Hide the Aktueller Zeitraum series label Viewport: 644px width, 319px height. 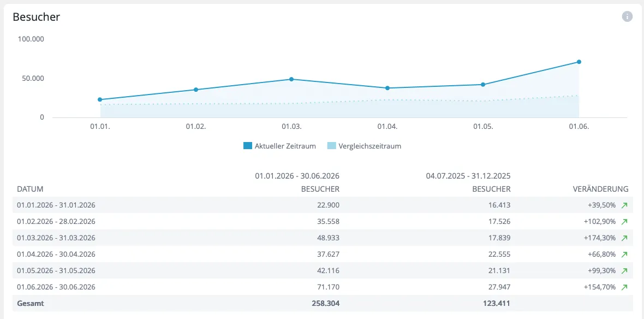(x=285, y=146)
